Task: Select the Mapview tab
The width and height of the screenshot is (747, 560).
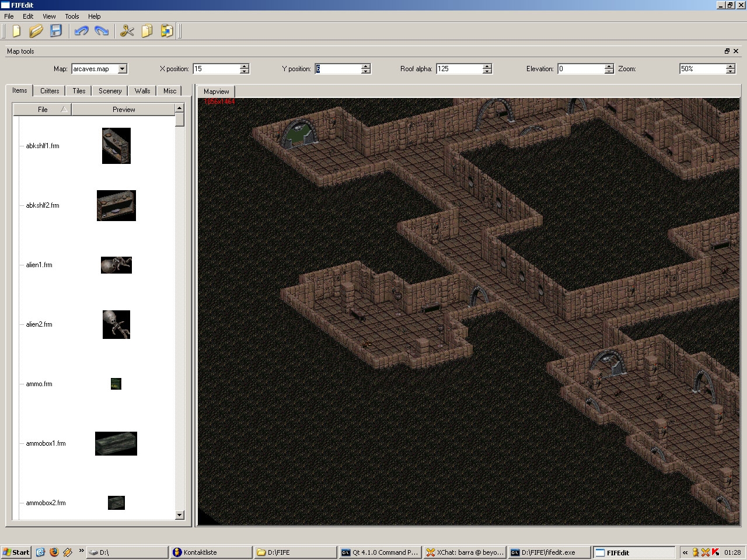Action: tap(217, 92)
